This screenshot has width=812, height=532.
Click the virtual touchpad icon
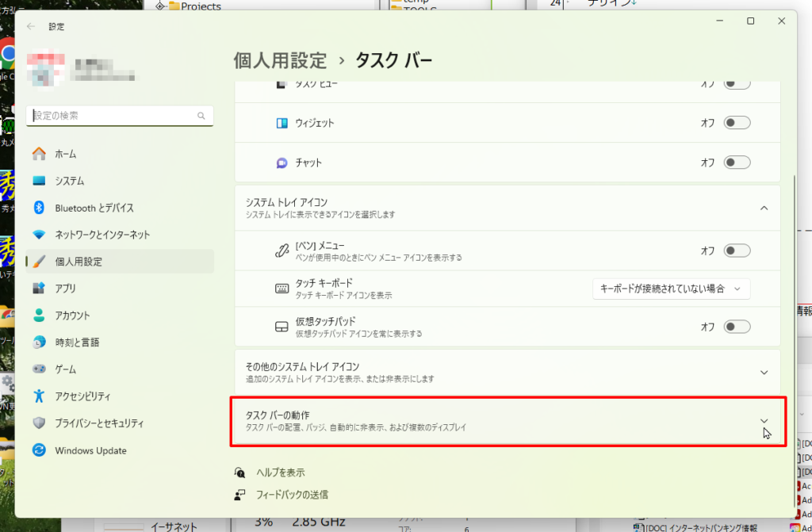(282, 327)
